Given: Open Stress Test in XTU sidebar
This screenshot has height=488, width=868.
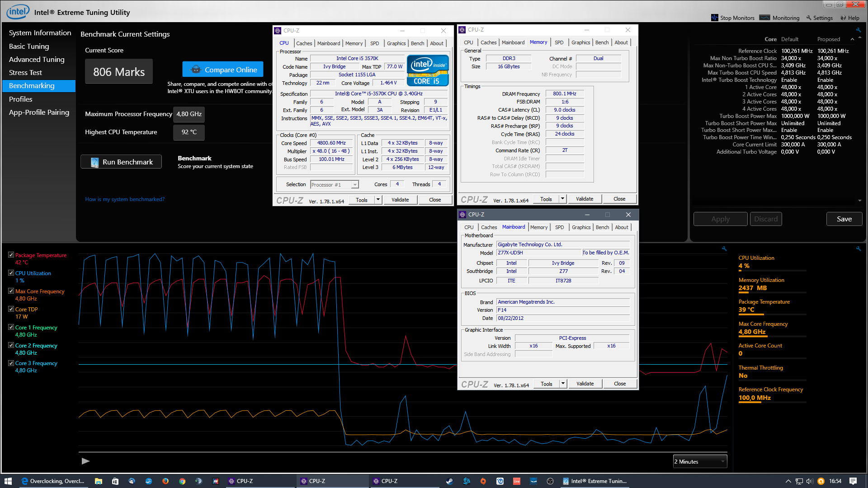Looking at the screenshot, I should click(x=25, y=72).
